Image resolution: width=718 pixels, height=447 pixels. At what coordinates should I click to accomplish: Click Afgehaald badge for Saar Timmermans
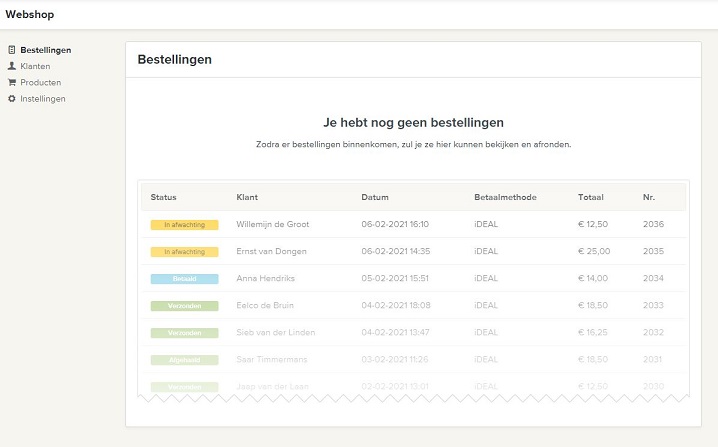(x=185, y=360)
